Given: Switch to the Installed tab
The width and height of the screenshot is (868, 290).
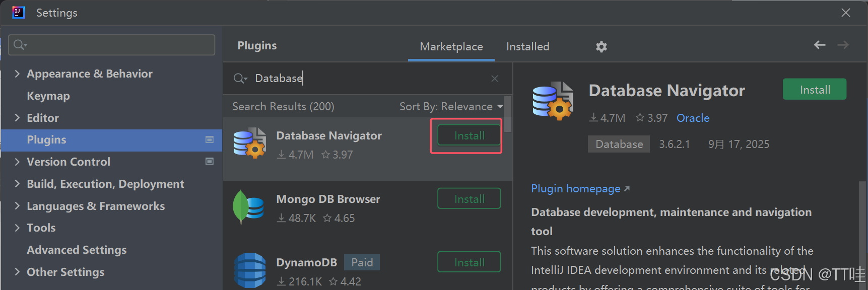Looking at the screenshot, I should point(527,47).
